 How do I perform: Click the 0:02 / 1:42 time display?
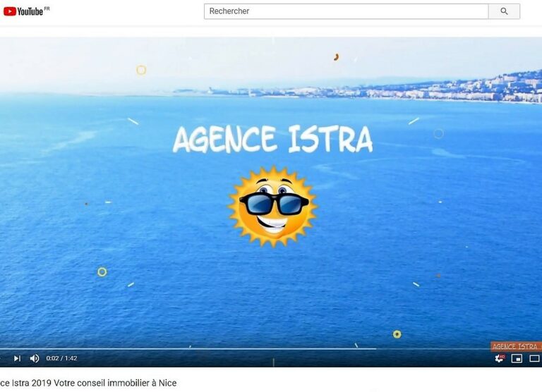pos(61,358)
